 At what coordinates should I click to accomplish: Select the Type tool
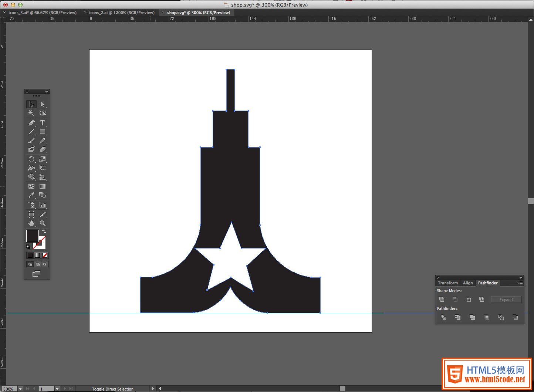43,123
